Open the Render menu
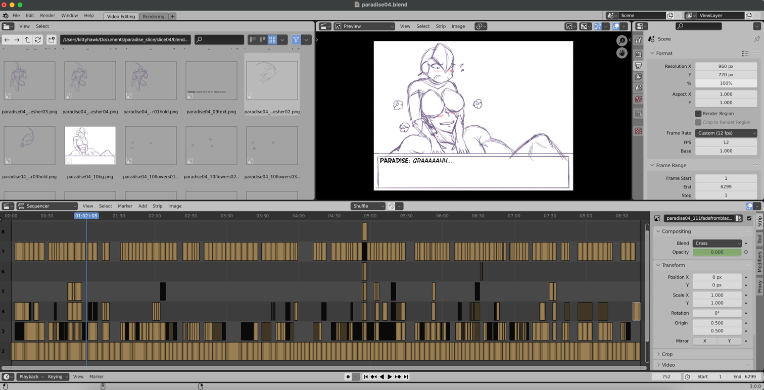Screen dimensions: 764x390 click(47, 16)
